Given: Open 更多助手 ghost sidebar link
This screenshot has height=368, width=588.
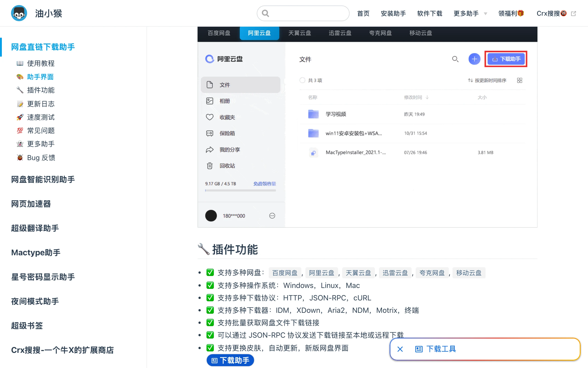Looking at the screenshot, I should click(x=36, y=144).
